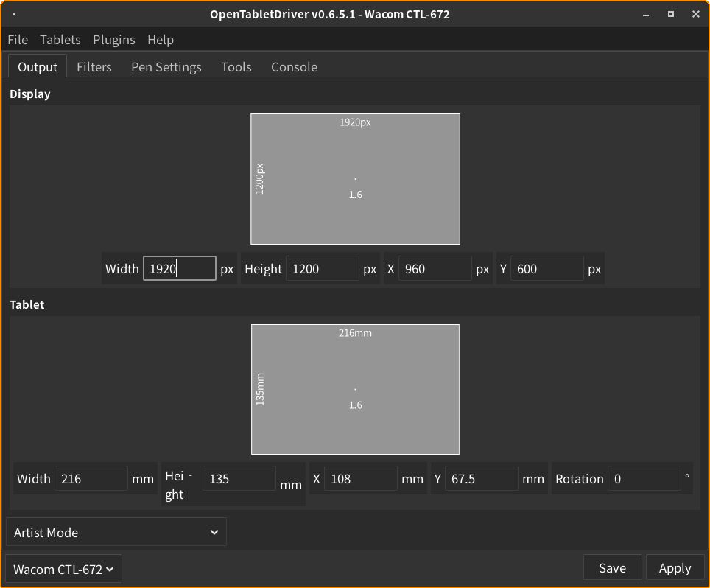Open the Plugins menu
The image size is (710, 588).
114,40
